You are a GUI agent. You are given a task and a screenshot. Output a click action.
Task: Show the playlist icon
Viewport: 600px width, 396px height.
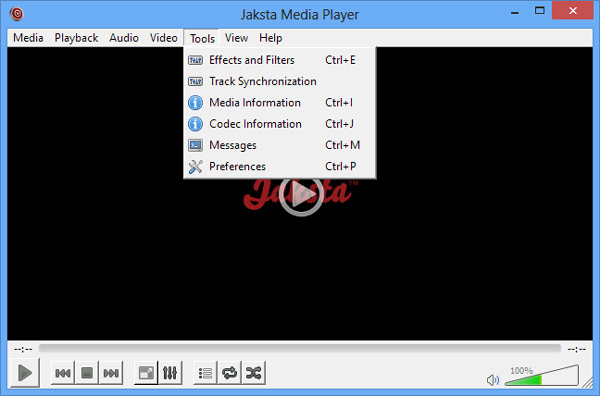(205, 373)
